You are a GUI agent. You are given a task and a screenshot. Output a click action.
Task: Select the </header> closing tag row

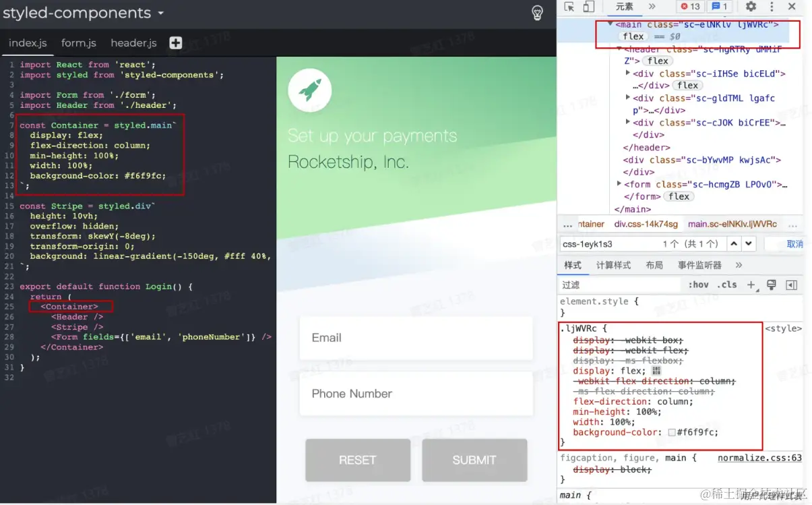pos(646,147)
